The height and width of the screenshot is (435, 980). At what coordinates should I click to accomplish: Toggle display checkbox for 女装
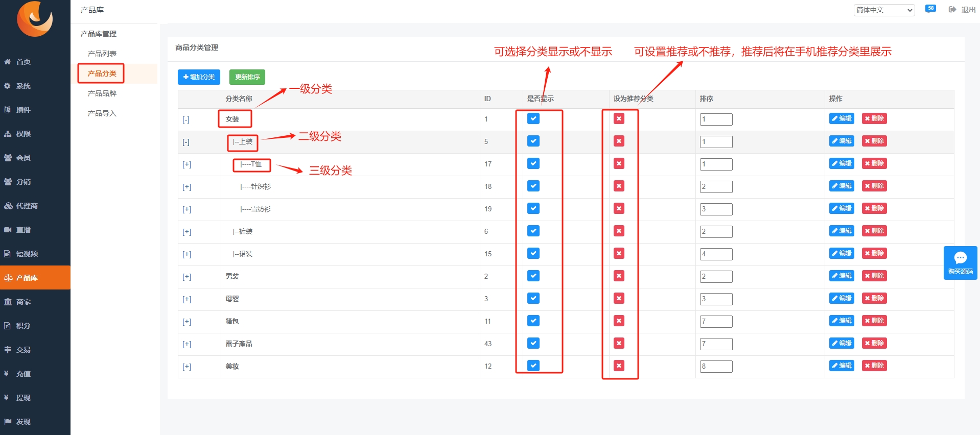[x=533, y=118]
